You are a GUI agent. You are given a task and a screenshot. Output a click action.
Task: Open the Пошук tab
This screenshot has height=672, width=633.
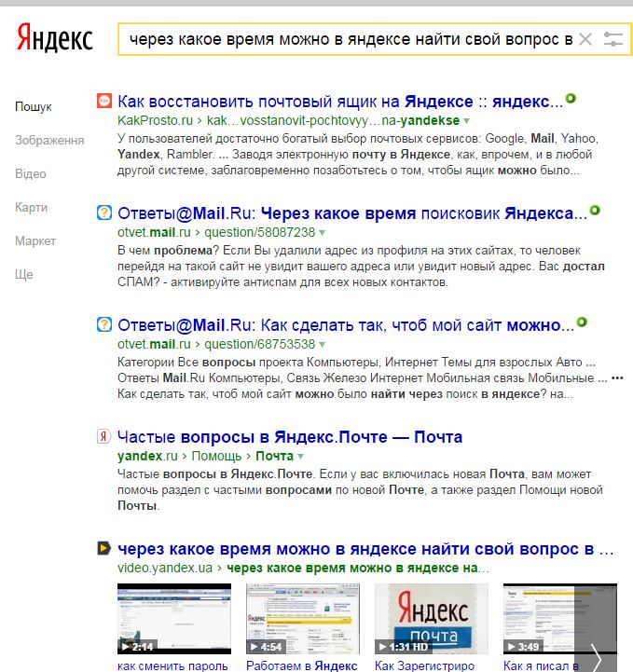point(34,106)
